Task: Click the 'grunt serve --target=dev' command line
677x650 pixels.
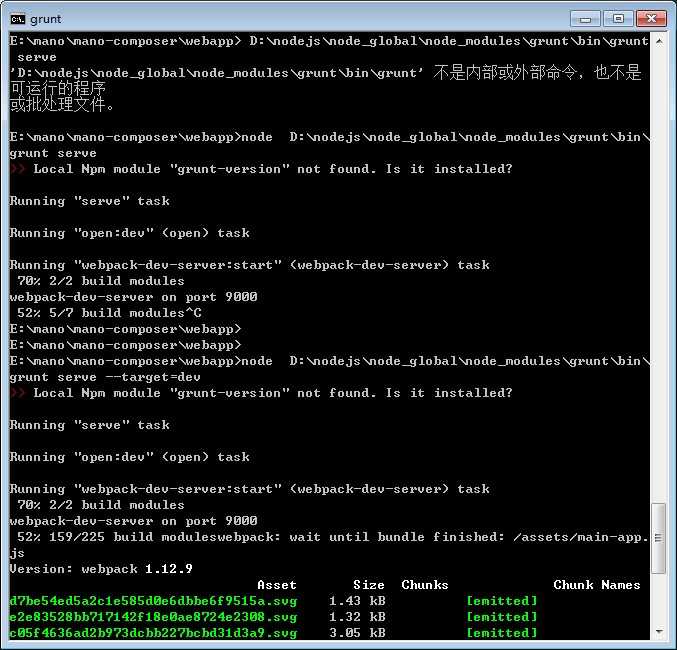Action: pyautogui.click(x=105, y=377)
